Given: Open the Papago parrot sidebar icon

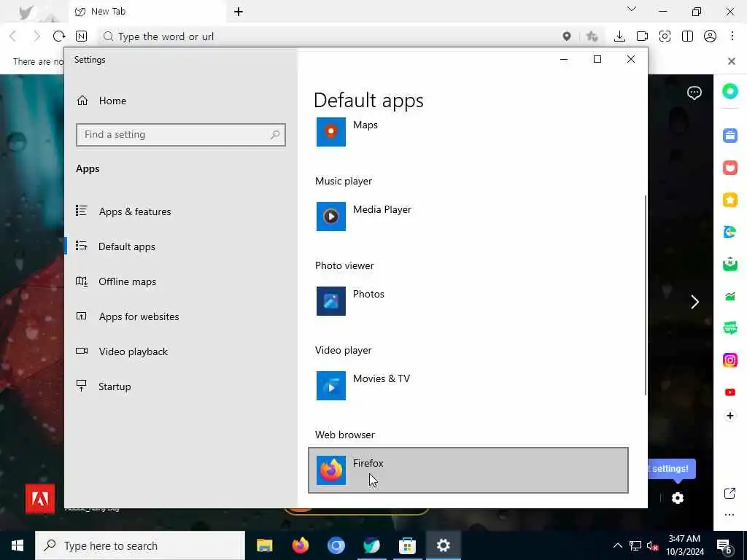Looking at the screenshot, I should [729, 231].
